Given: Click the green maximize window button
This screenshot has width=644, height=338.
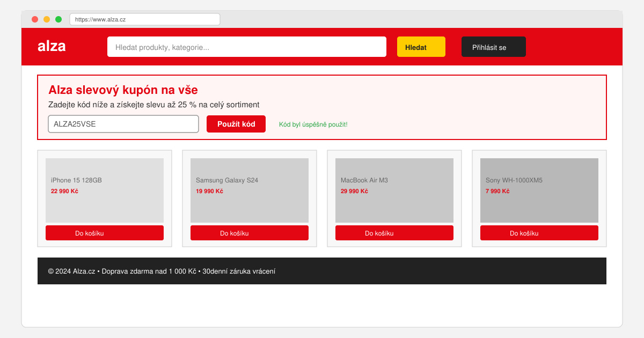Looking at the screenshot, I should tap(58, 19).
